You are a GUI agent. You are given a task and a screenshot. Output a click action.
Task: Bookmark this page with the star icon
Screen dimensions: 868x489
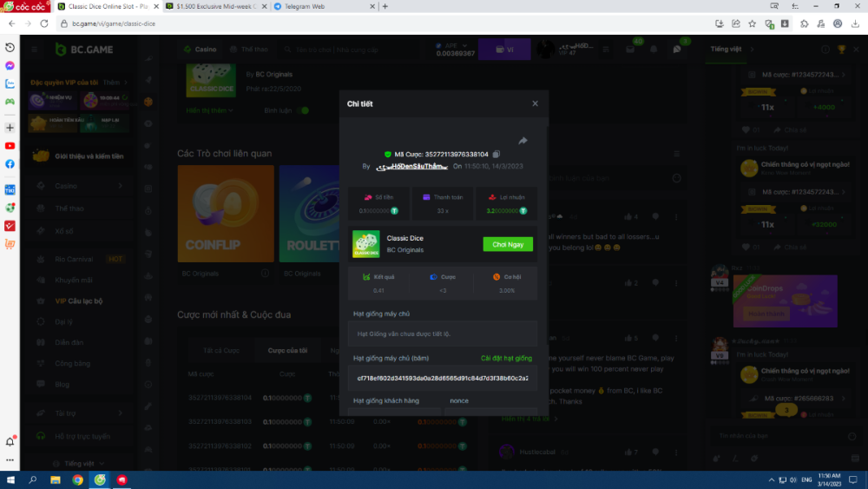click(752, 23)
